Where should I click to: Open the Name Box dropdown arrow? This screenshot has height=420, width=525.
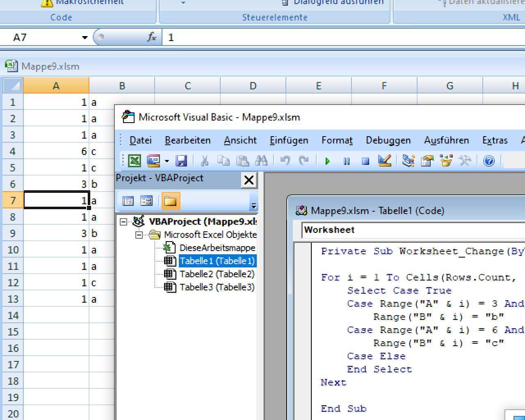coord(84,37)
